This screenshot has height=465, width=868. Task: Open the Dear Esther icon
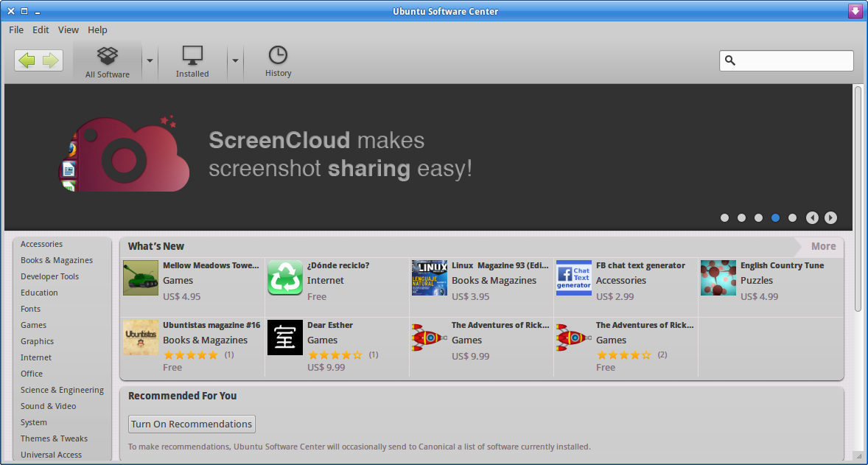285,338
